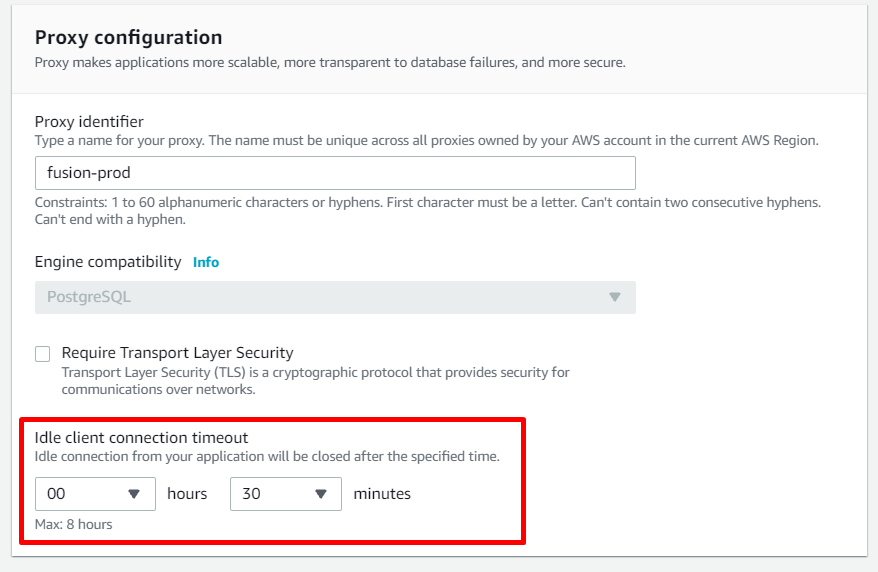878x572 pixels.
Task: Click the Proxy configuration heading
Action: (128, 37)
